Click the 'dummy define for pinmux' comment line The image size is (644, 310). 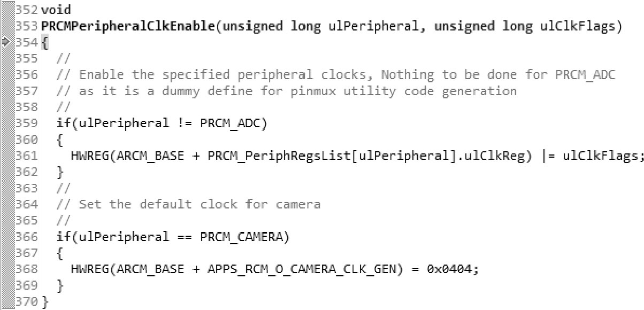click(297, 91)
